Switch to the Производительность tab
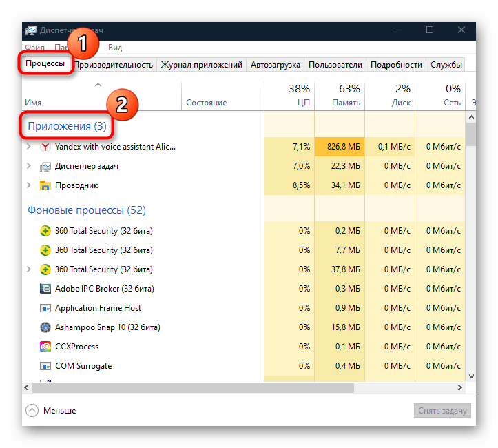This screenshot has width=498, height=448. tap(114, 65)
